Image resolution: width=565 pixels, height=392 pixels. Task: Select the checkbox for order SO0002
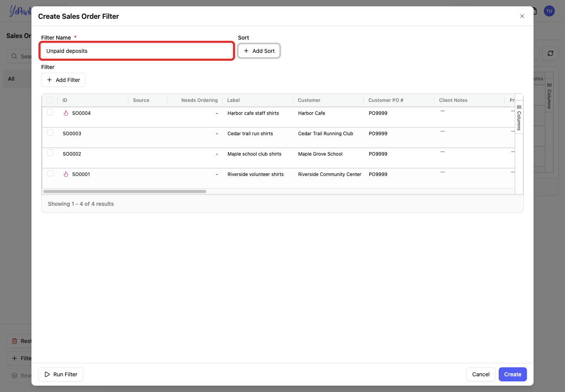click(x=50, y=153)
